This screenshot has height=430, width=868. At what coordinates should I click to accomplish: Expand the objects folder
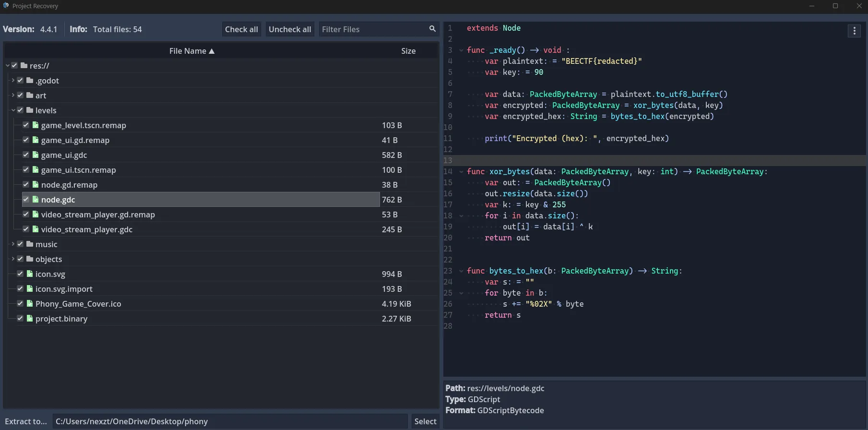(13, 259)
